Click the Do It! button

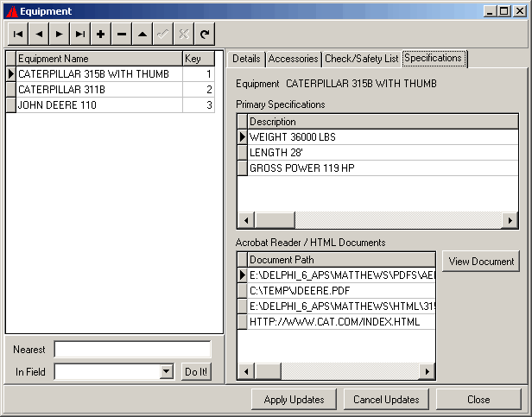coord(196,372)
